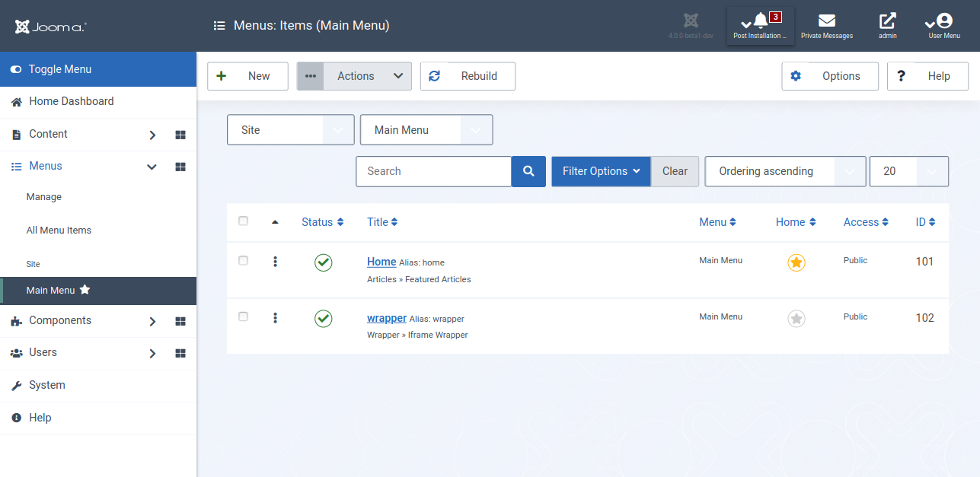The image size is (980, 477).
Task: Open Manage under Menus
Action: coord(44,197)
